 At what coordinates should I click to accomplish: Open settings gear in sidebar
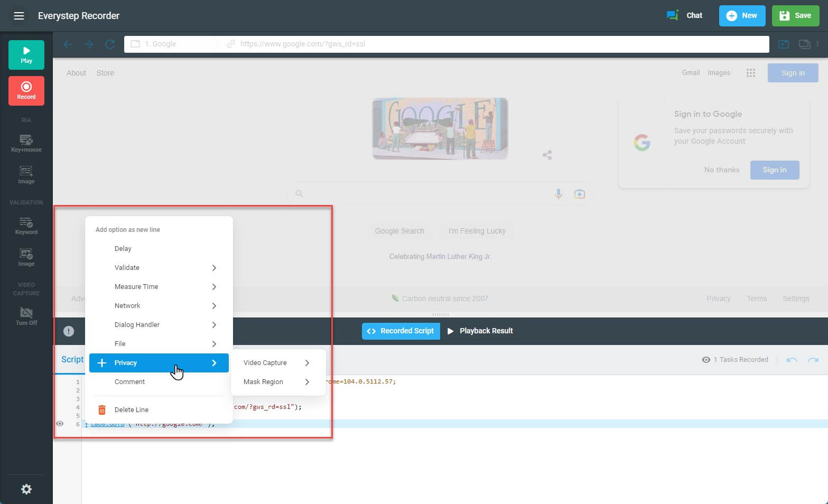(x=26, y=489)
